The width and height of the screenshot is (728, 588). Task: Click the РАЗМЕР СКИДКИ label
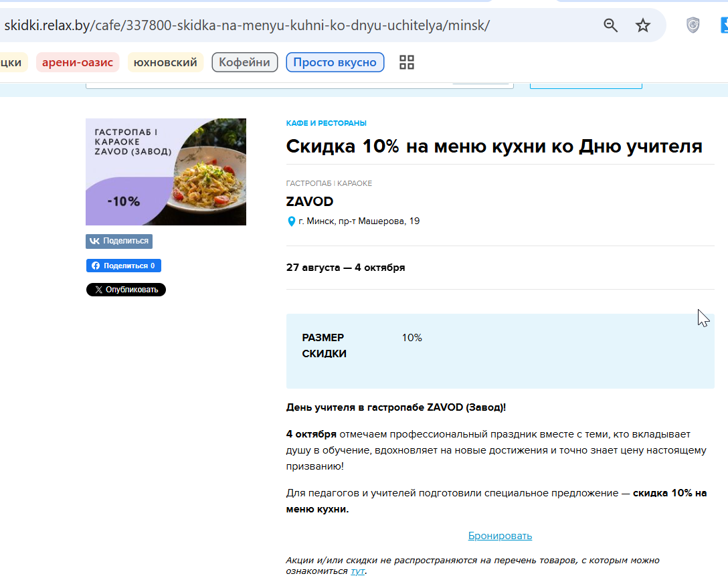(324, 345)
